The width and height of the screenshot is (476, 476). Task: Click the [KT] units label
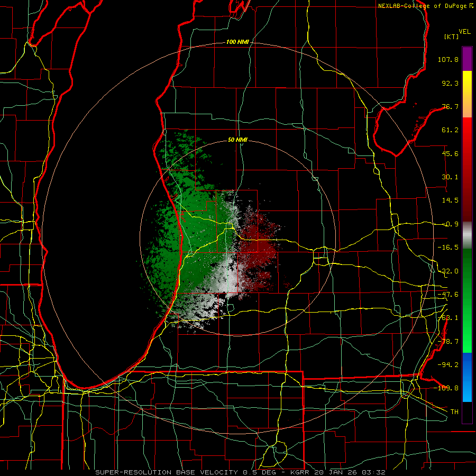coord(452,36)
